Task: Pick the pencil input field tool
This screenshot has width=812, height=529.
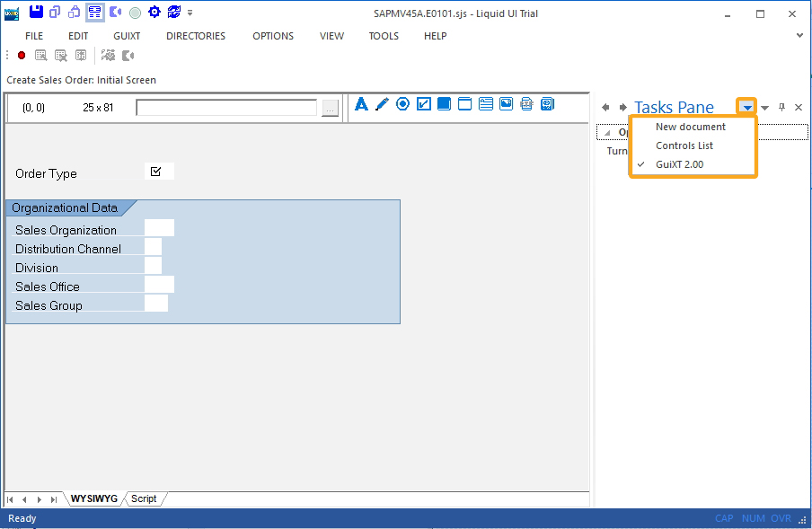Action: coord(382,104)
